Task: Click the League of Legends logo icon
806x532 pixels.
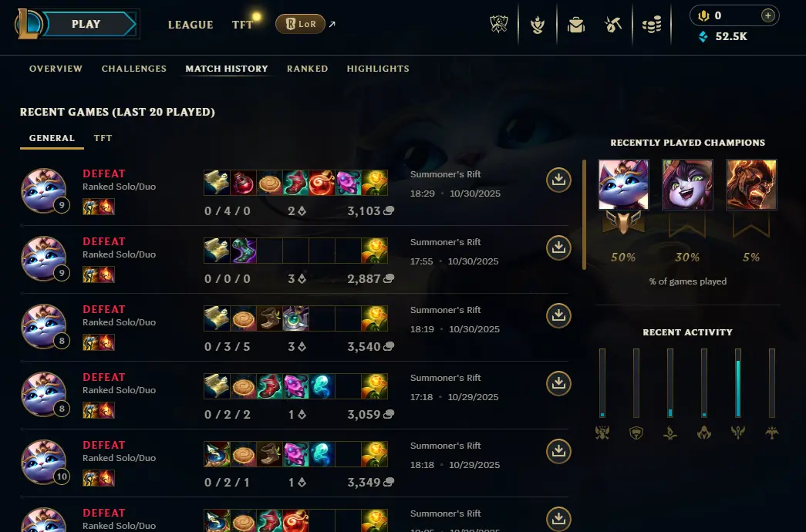Action: [x=29, y=24]
